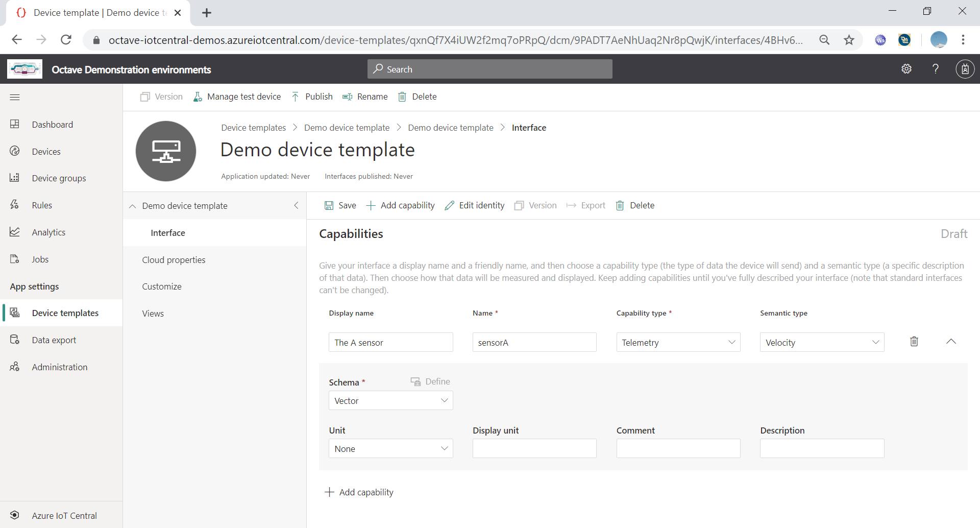Collapse the template side panel arrow

coord(296,205)
